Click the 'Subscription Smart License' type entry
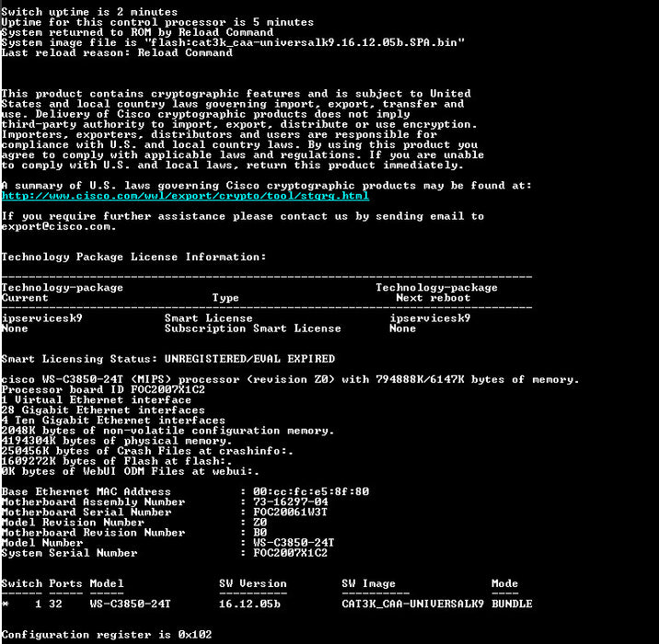The image size is (659, 644). pos(252,328)
